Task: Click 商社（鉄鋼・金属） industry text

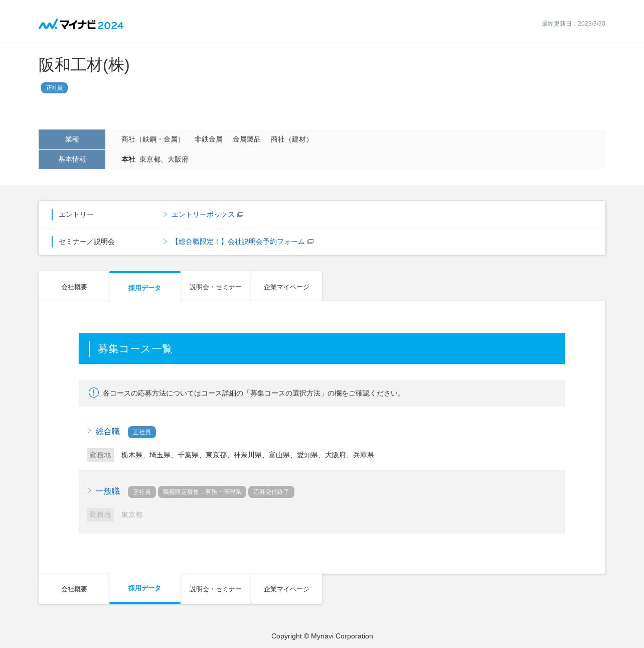Action: pos(153,140)
